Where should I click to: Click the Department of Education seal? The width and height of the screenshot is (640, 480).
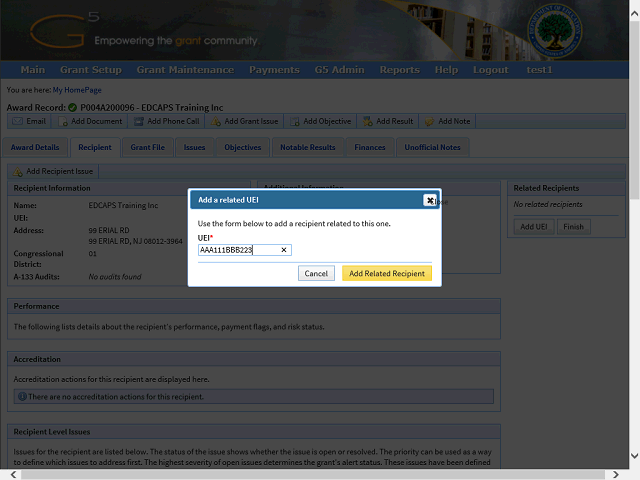click(x=555, y=31)
